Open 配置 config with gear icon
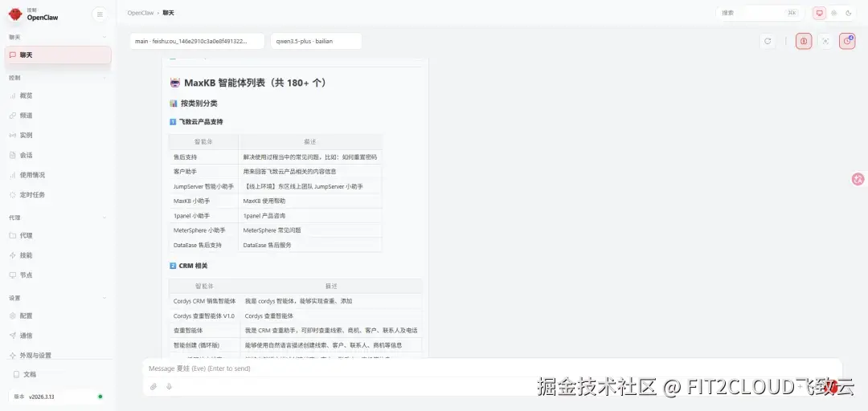Image resolution: width=868 pixels, height=411 pixels. [x=58, y=315]
